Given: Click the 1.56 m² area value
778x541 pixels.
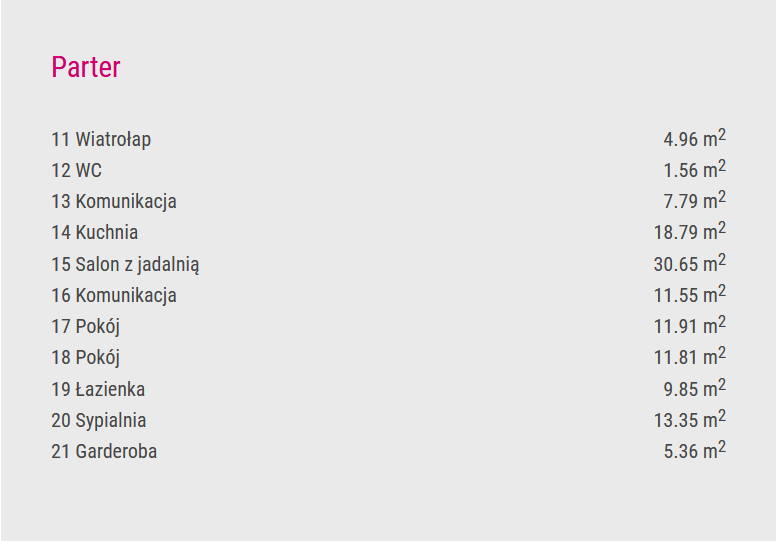Looking at the screenshot, I should tap(695, 169).
